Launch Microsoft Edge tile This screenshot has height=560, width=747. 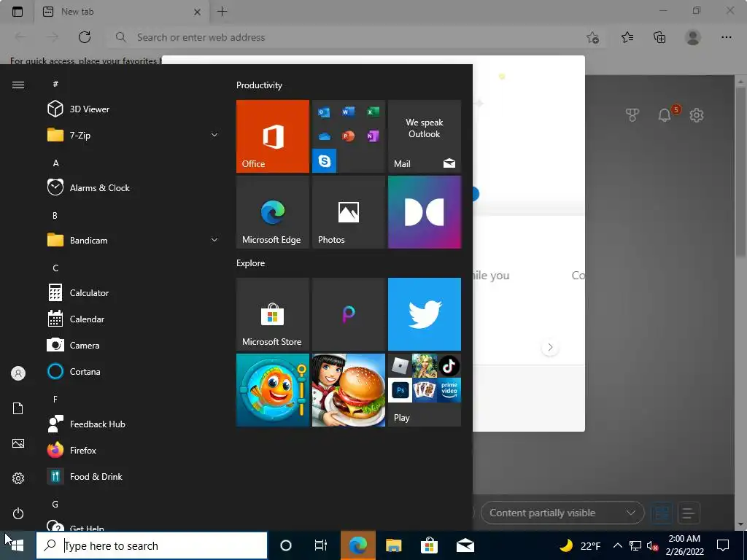click(273, 212)
